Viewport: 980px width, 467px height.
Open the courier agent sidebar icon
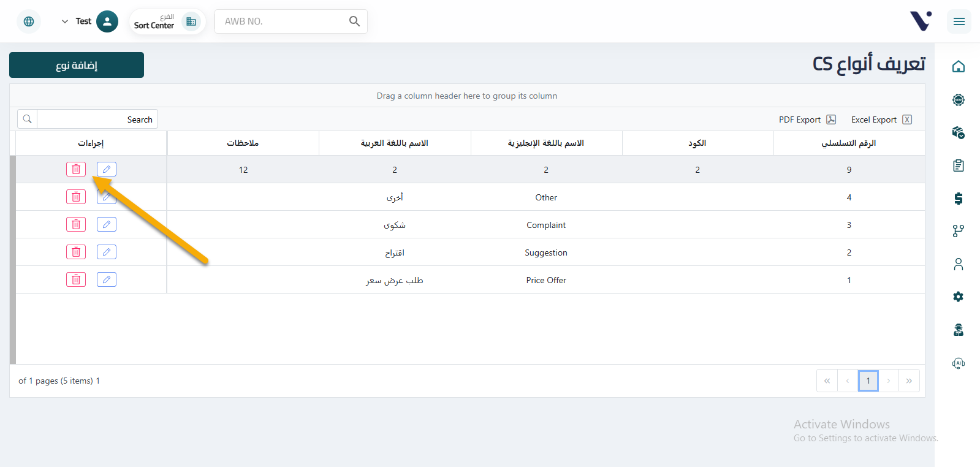(x=959, y=330)
